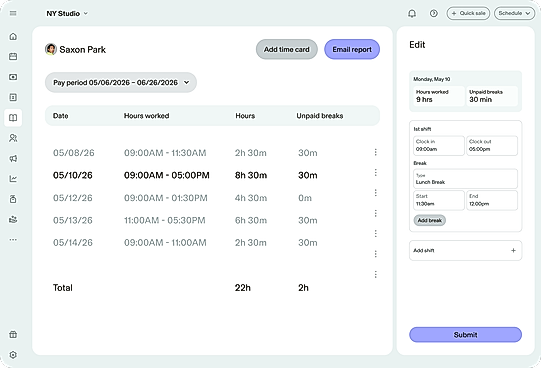Open the hand with coins sidebar icon
Image resolution: width=541 pixels, height=368 pixels.
pyautogui.click(x=13, y=219)
